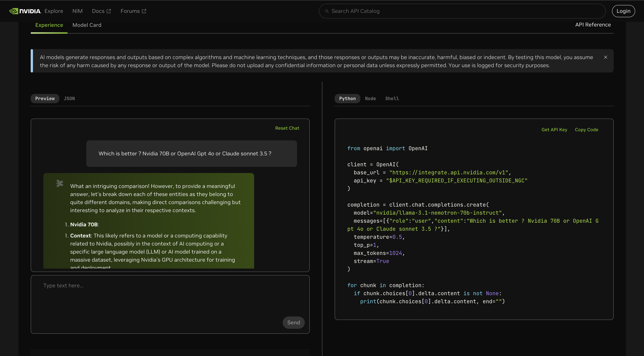
Task: Click the NIM navigation link icon
Action: [x=77, y=11]
